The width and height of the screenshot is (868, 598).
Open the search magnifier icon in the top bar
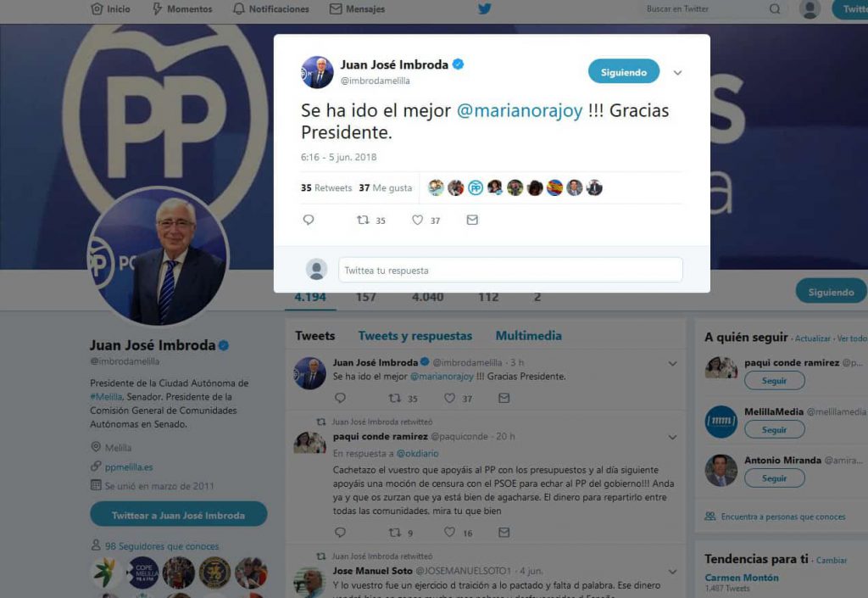click(x=775, y=8)
